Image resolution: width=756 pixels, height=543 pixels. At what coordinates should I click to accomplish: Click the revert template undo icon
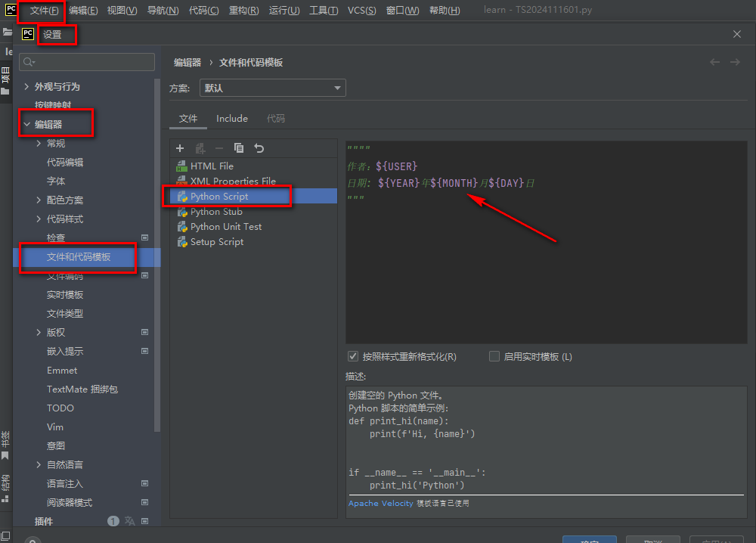[x=259, y=148]
